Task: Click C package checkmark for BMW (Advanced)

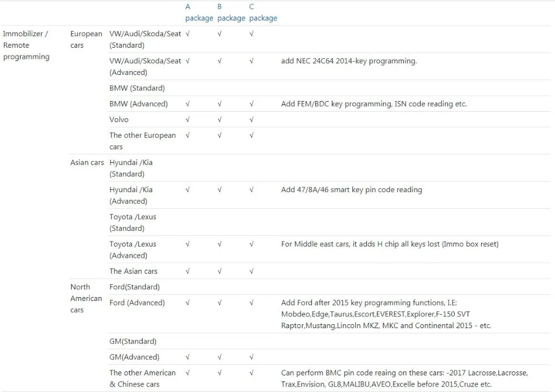Action: pos(251,104)
